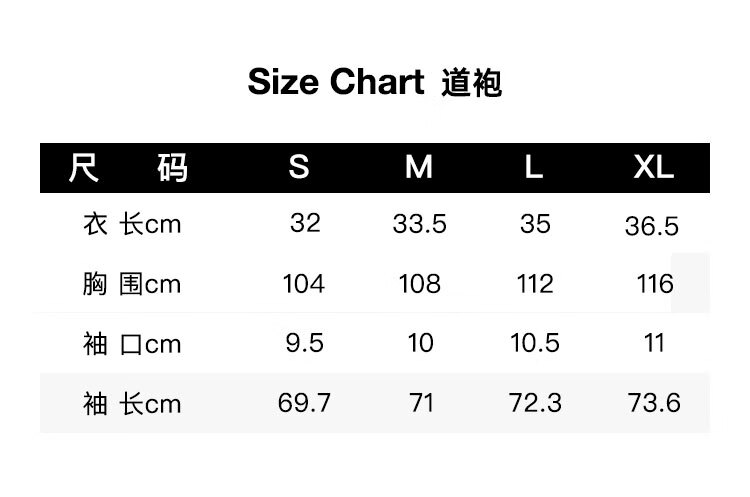This screenshot has height=497, width=750.
Task: Click the 72.3 sleeve length value
Action: pyautogui.click(x=535, y=403)
